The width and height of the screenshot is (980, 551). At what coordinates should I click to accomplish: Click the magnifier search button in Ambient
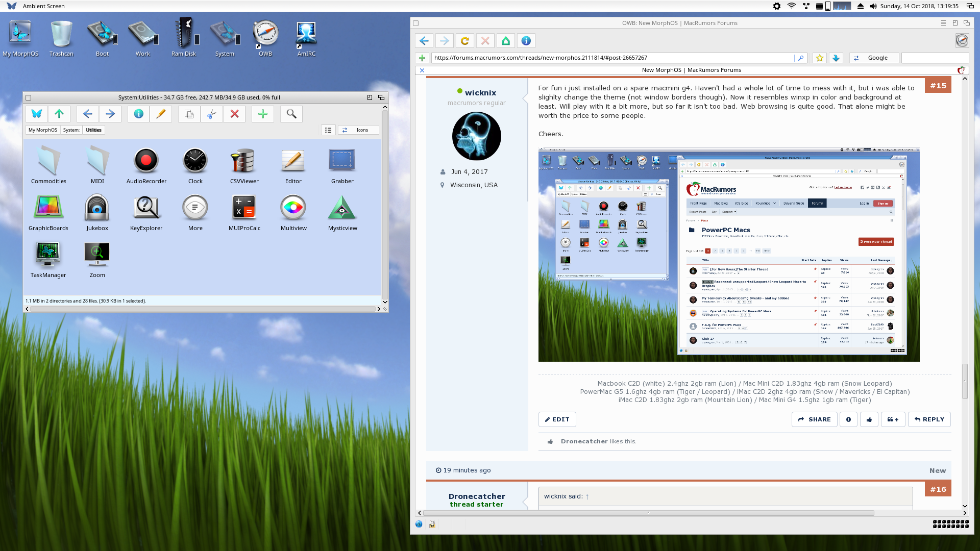coord(291,114)
